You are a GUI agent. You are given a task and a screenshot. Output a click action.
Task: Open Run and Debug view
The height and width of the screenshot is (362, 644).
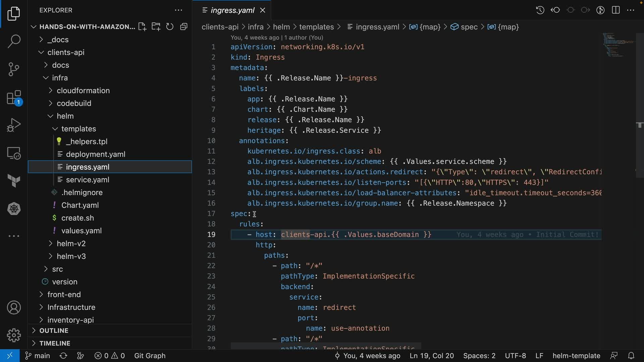[x=14, y=125]
